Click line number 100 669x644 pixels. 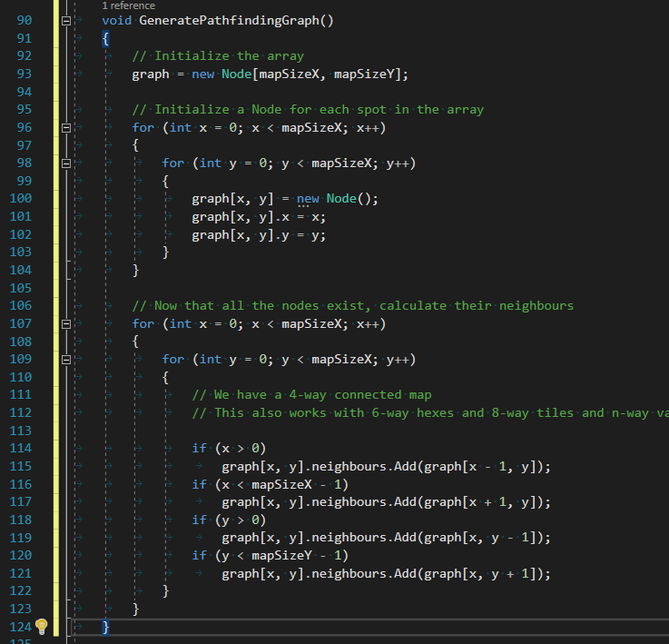[21, 199]
